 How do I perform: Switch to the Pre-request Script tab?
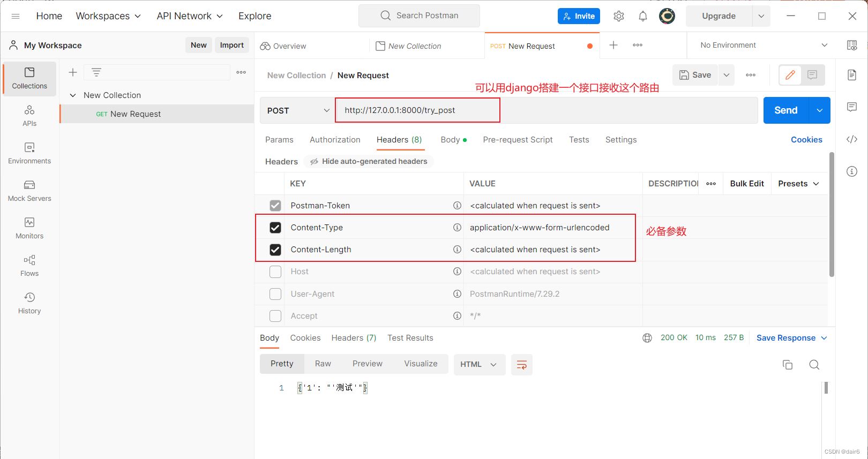pyautogui.click(x=518, y=140)
